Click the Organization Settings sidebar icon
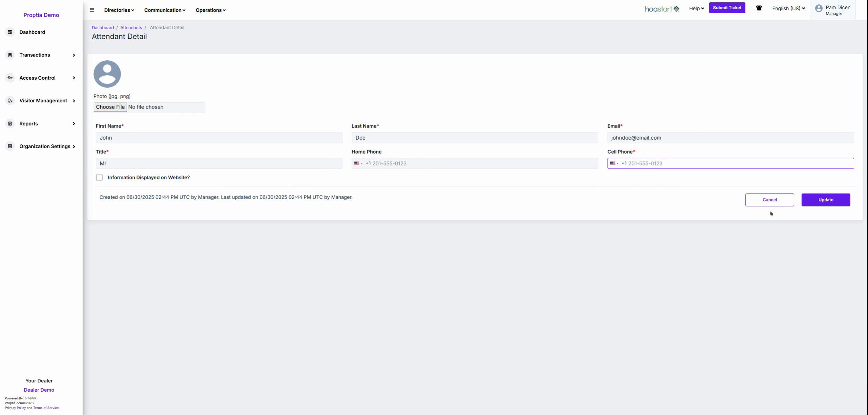 point(10,146)
